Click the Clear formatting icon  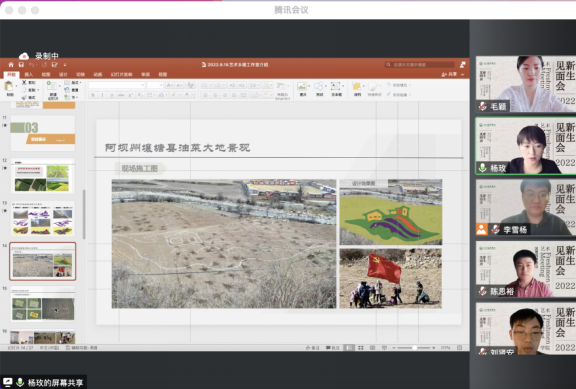point(190,85)
